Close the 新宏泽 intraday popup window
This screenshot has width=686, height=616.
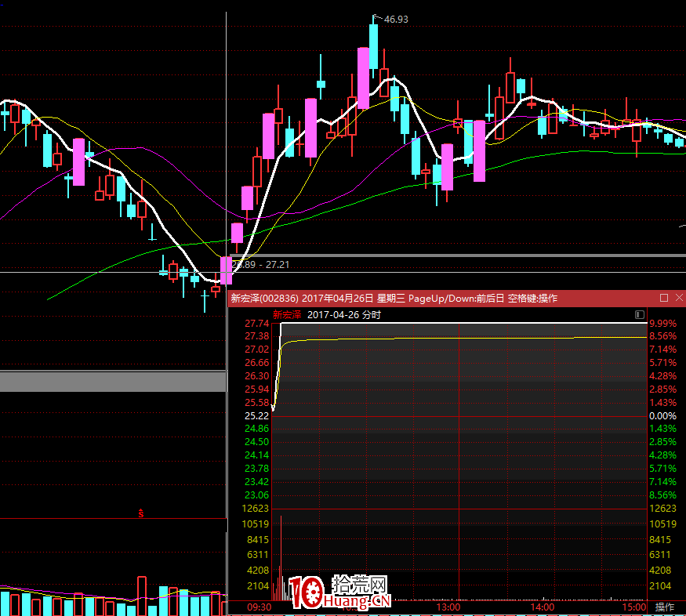(x=678, y=298)
